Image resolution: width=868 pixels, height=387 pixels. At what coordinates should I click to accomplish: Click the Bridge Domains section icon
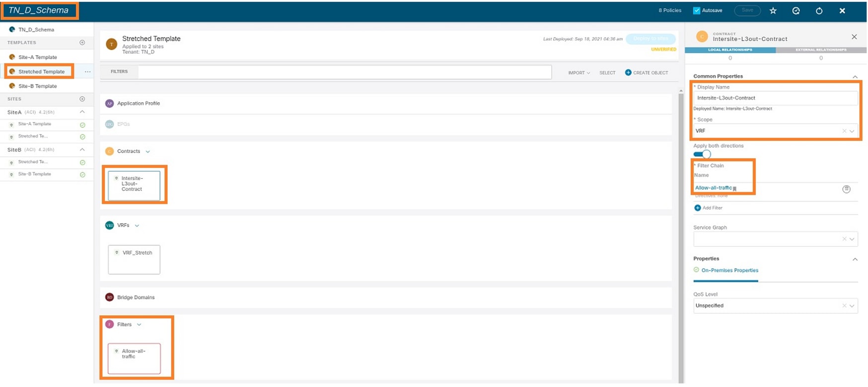[x=109, y=297]
